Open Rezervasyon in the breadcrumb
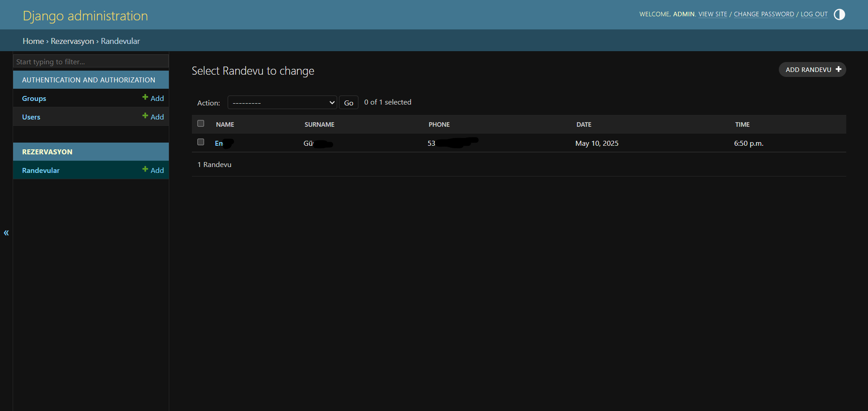The height and width of the screenshot is (411, 868). point(72,41)
